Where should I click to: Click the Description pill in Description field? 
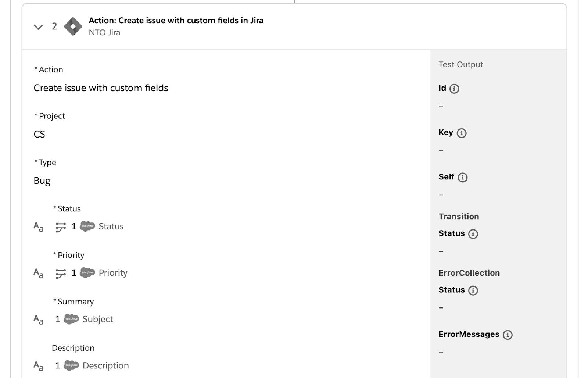(x=106, y=365)
